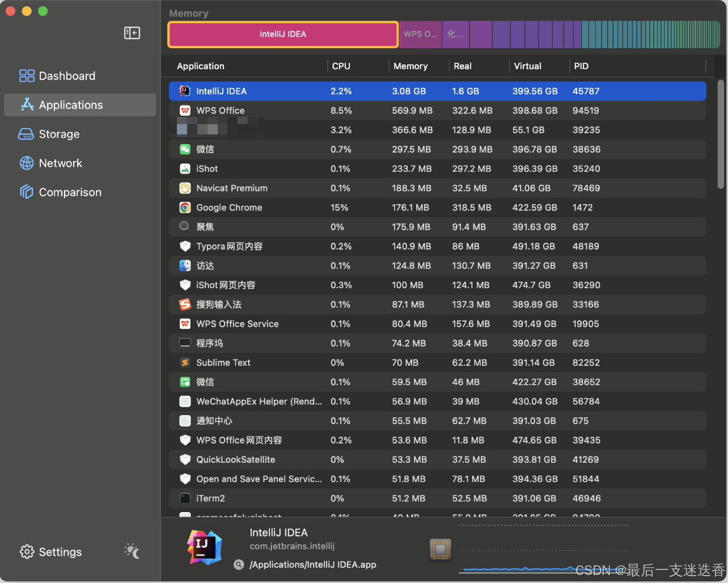The width and height of the screenshot is (728, 583).
Task: Click the 程序坞 Dock row icon
Action: [185, 343]
